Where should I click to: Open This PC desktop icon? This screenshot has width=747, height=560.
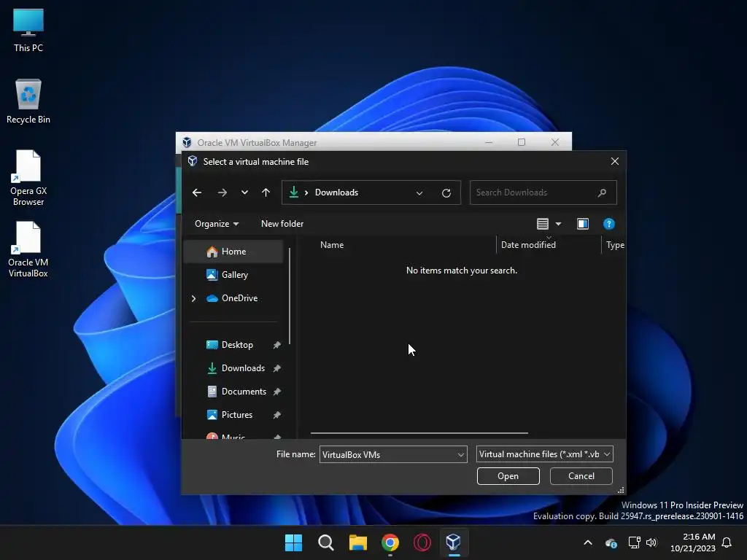(28, 31)
